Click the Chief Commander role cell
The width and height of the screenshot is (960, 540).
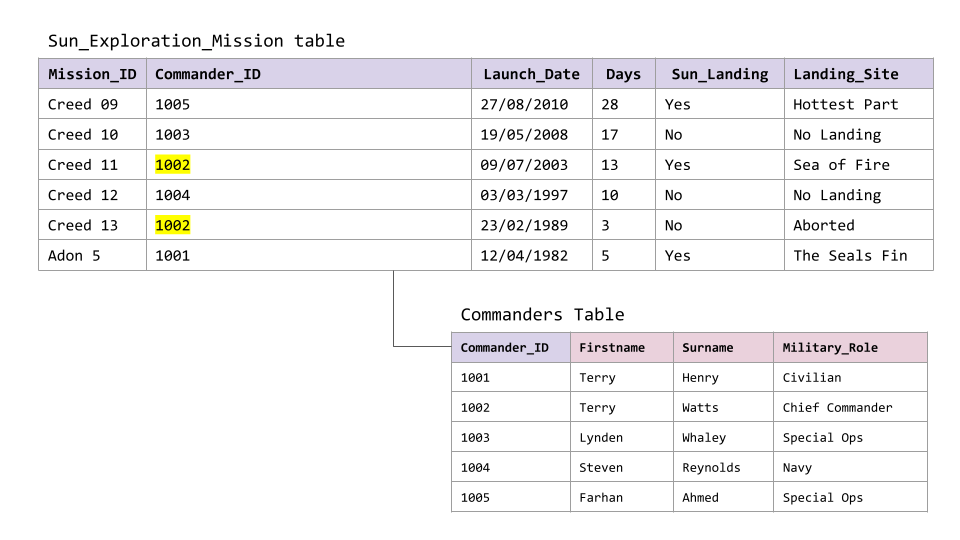(850, 408)
